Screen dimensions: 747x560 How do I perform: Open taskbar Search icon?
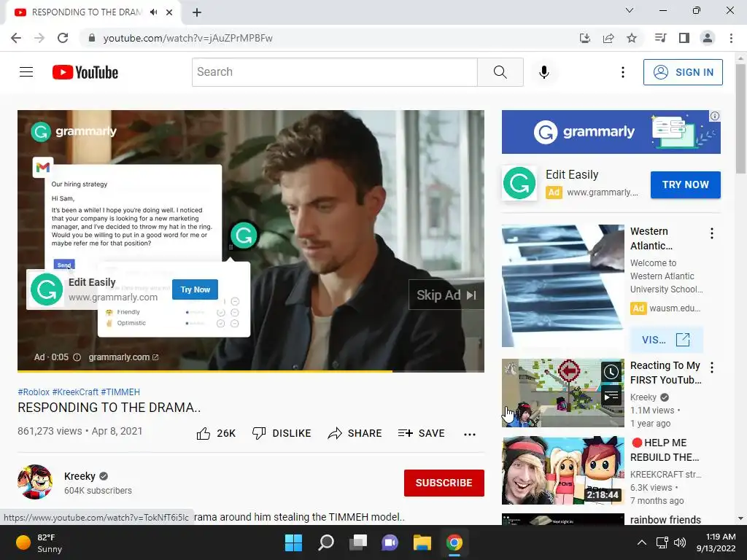click(x=326, y=542)
